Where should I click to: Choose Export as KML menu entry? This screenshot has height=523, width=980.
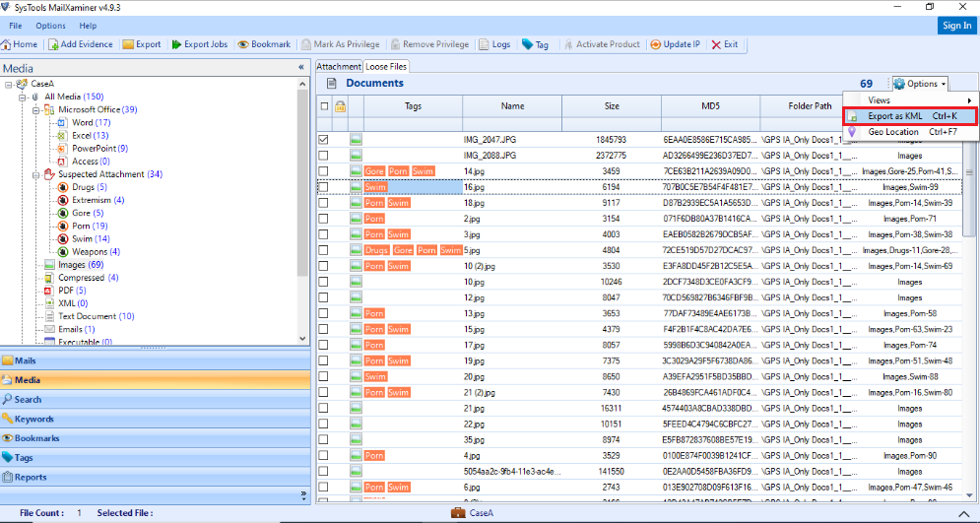click(x=909, y=116)
